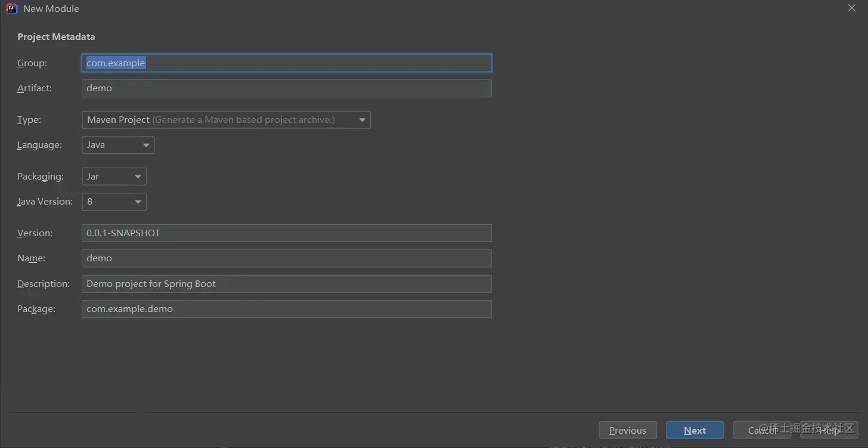Click the Project Metadata heading

56,37
